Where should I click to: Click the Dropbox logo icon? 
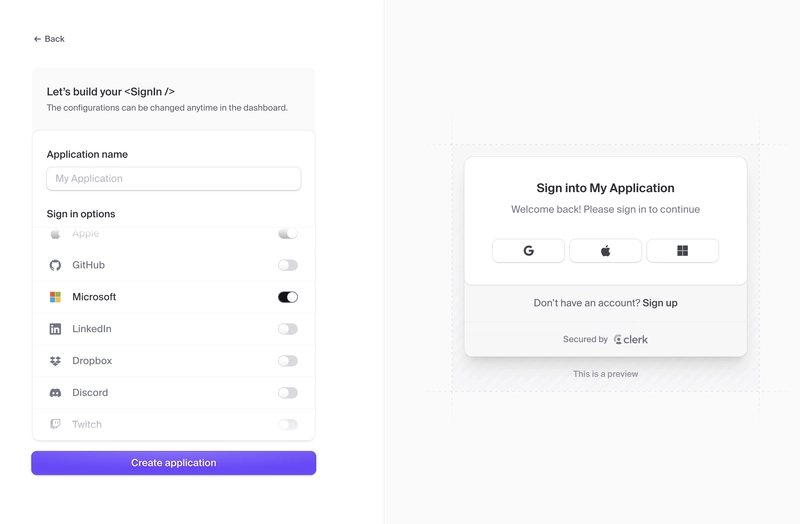[55, 361]
